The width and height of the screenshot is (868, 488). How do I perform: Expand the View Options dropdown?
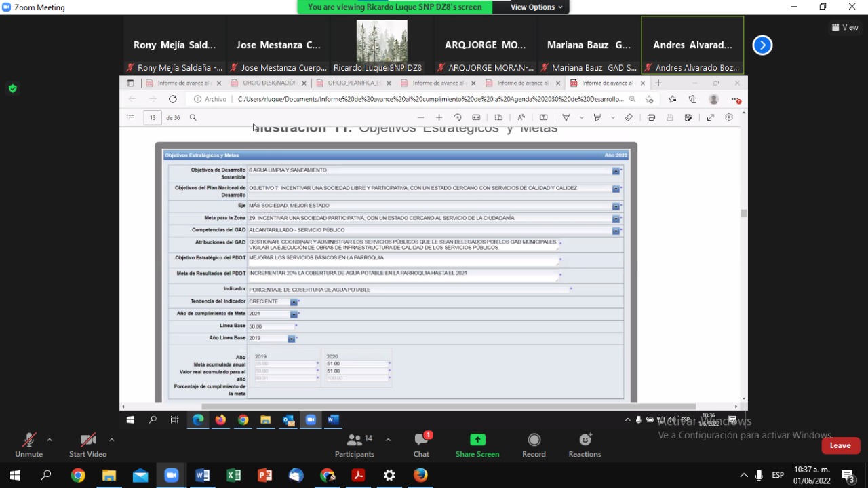pos(536,7)
